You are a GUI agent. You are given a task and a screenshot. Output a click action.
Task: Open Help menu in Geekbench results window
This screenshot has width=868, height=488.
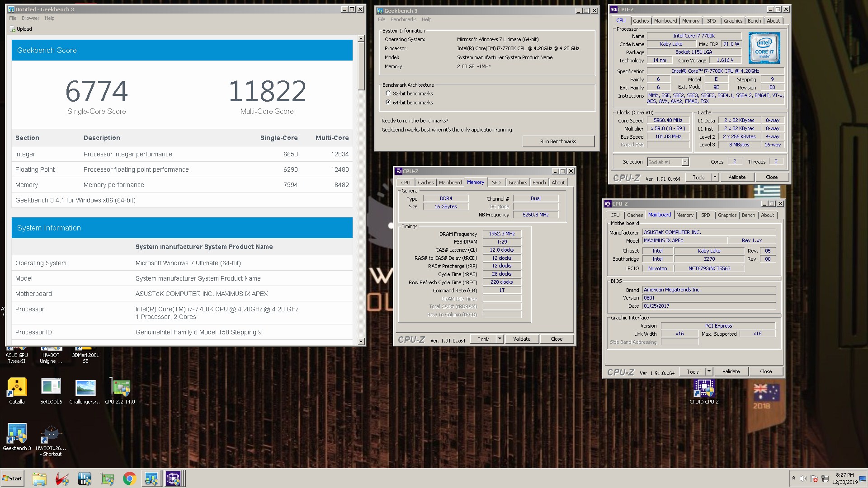click(49, 18)
